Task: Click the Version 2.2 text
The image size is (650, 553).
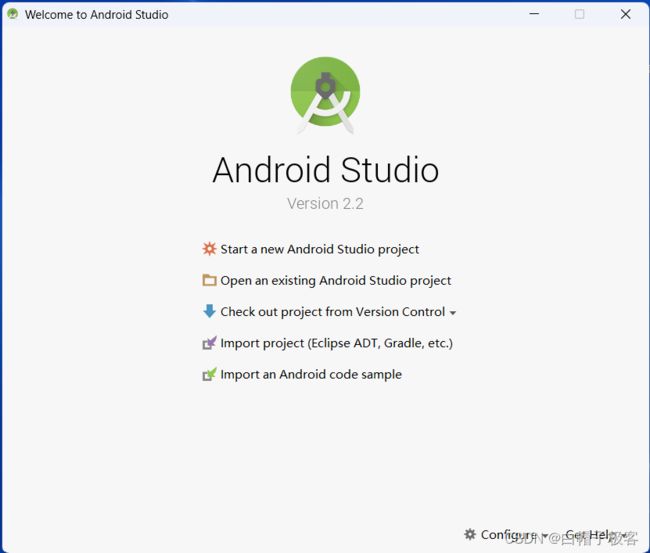Action: click(x=325, y=204)
